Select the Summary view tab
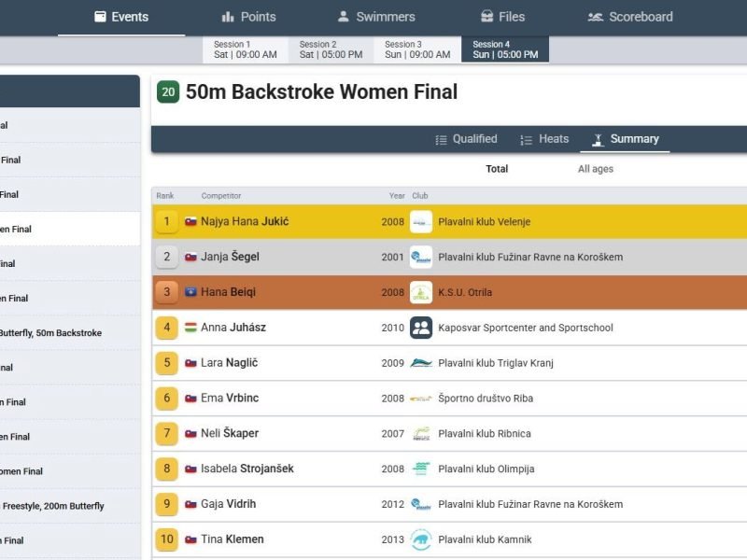 pyautogui.click(x=625, y=139)
